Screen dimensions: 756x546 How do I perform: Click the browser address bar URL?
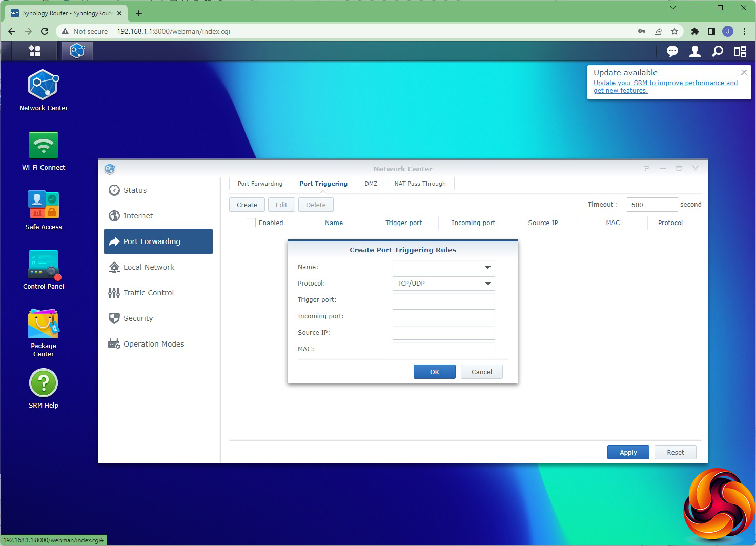(173, 31)
